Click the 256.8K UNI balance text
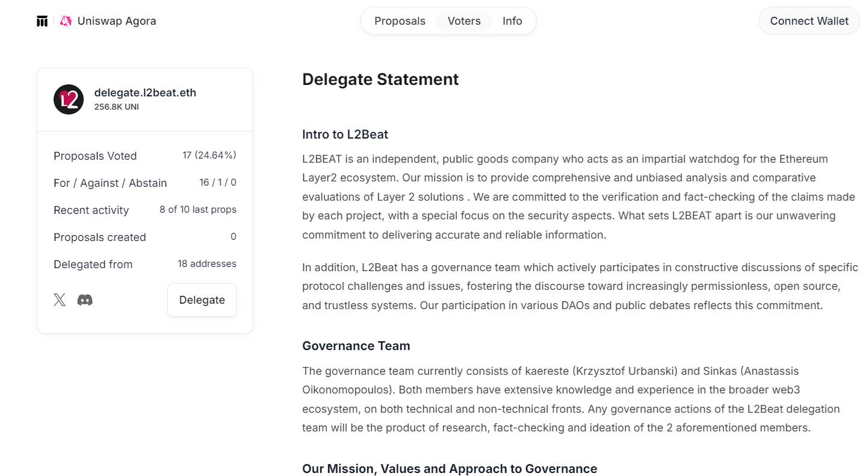 point(117,107)
